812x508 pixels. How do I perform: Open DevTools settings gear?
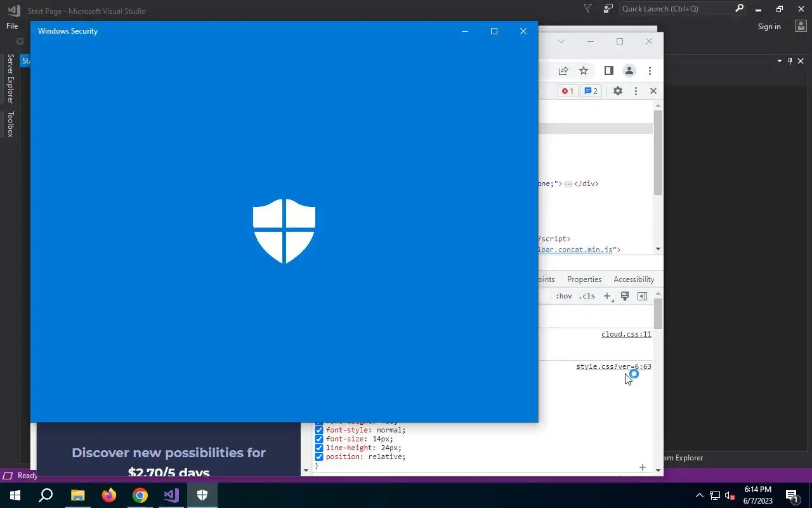[x=617, y=91]
